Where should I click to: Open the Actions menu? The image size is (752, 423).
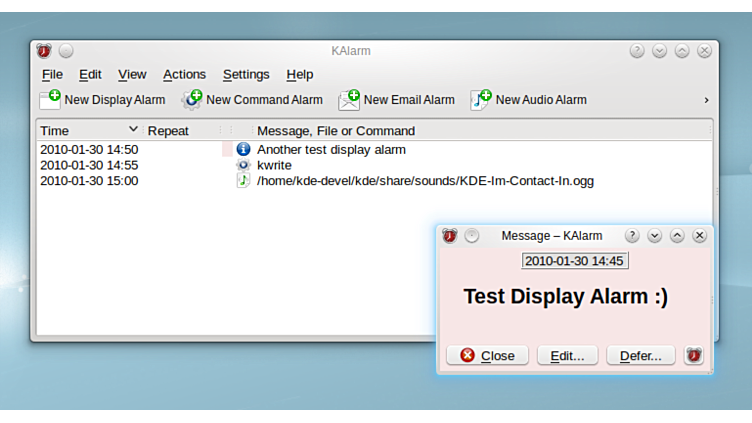tap(184, 74)
